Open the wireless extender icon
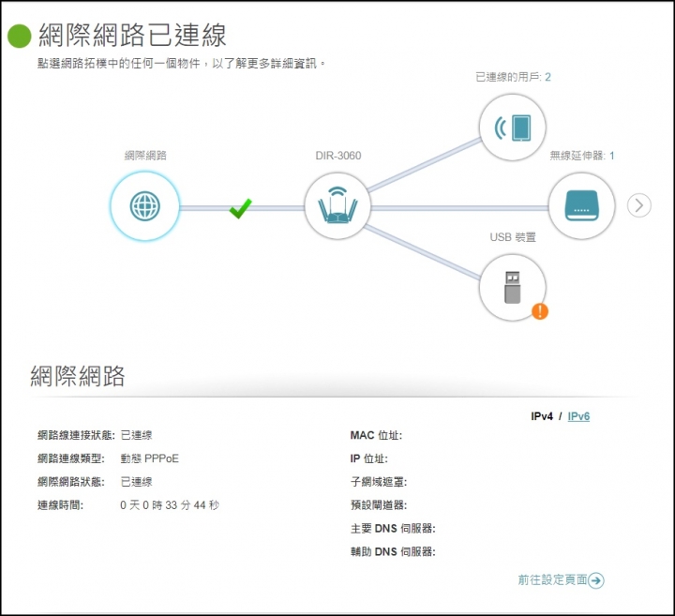The height and width of the screenshot is (616, 675). (581, 206)
